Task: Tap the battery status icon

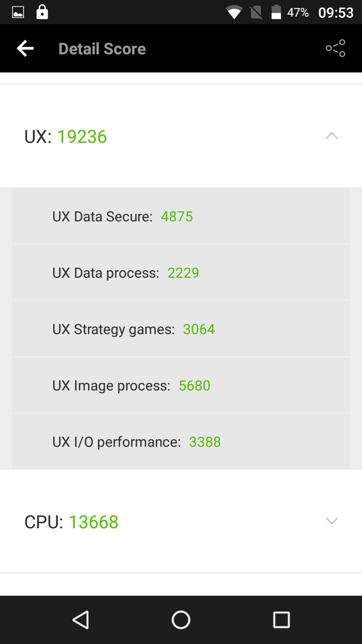Action: (276, 13)
